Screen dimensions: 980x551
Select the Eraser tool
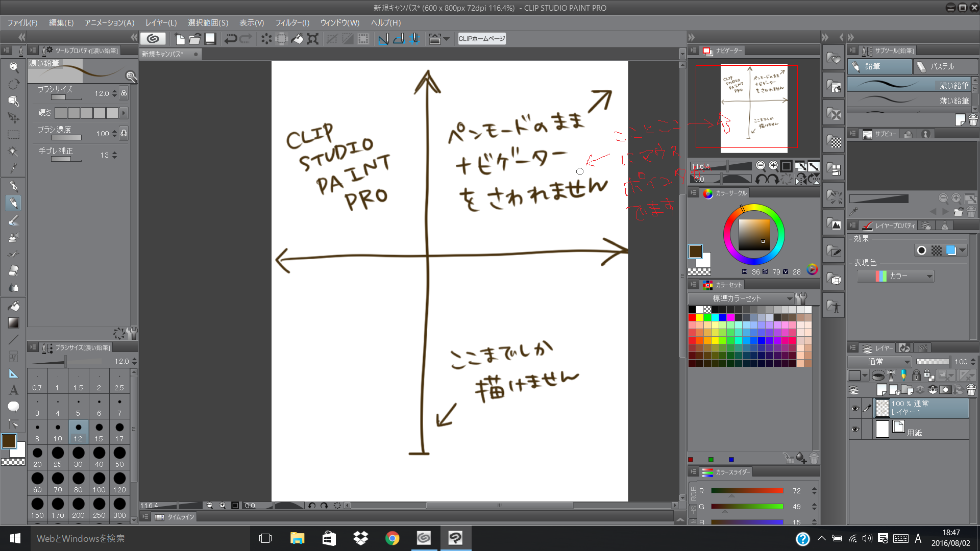click(x=14, y=270)
